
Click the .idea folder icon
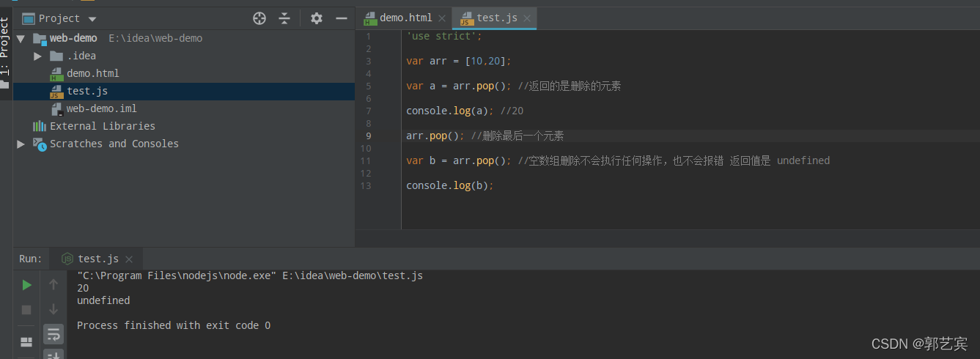click(56, 56)
